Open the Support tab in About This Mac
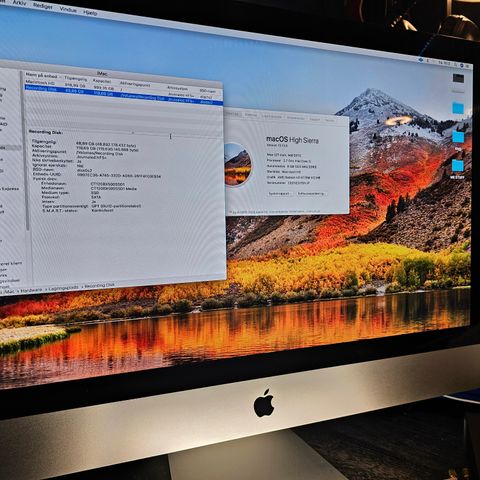The width and height of the screenshot is (480, 480). click(x=314, y=119)
